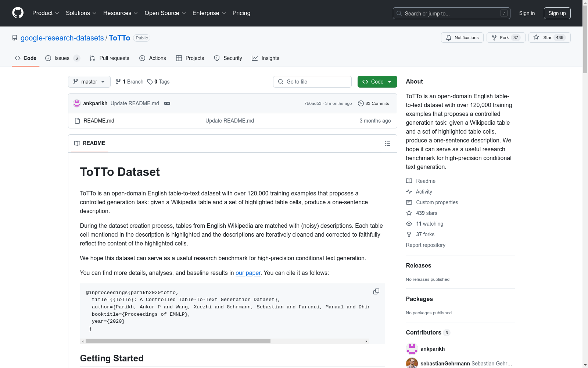Screen dimensions: 588x368
Task: Select the README tab
Action: pos(90,143)
